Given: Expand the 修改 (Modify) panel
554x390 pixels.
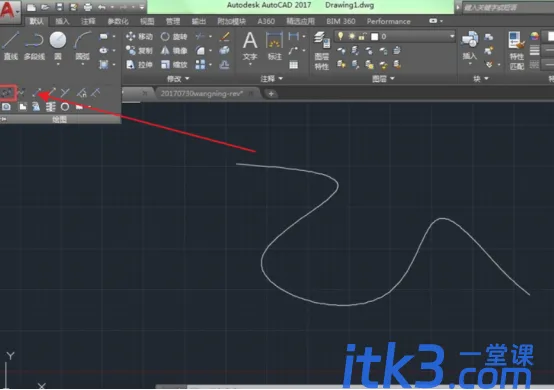Looking at the screenshot, I should 178,78.
